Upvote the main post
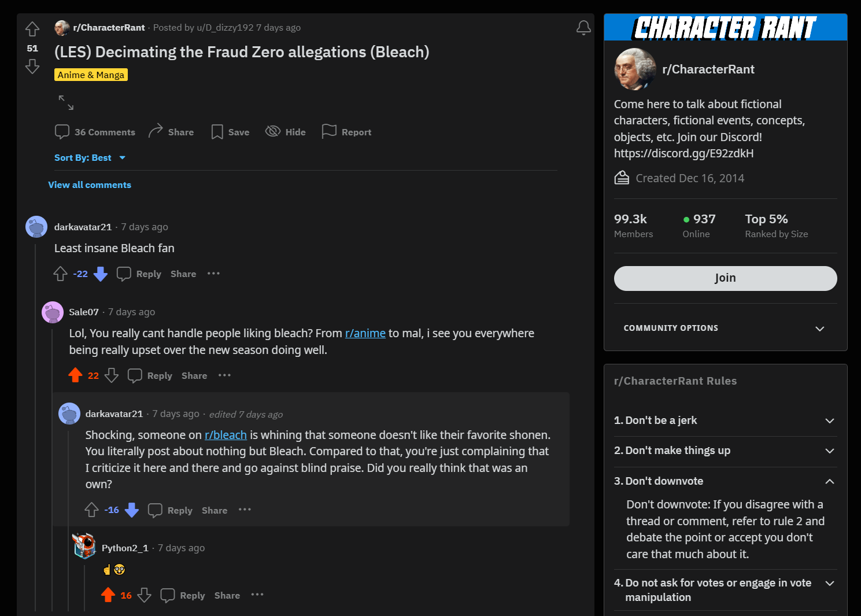 click(32, 29)
